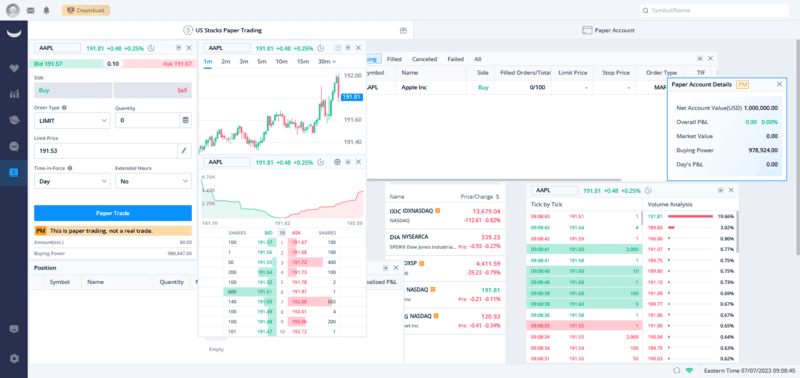800x378 pixels.
Task: Close the Paper Account Details popup
Action: pyautogui.click(x=779, y=84)
